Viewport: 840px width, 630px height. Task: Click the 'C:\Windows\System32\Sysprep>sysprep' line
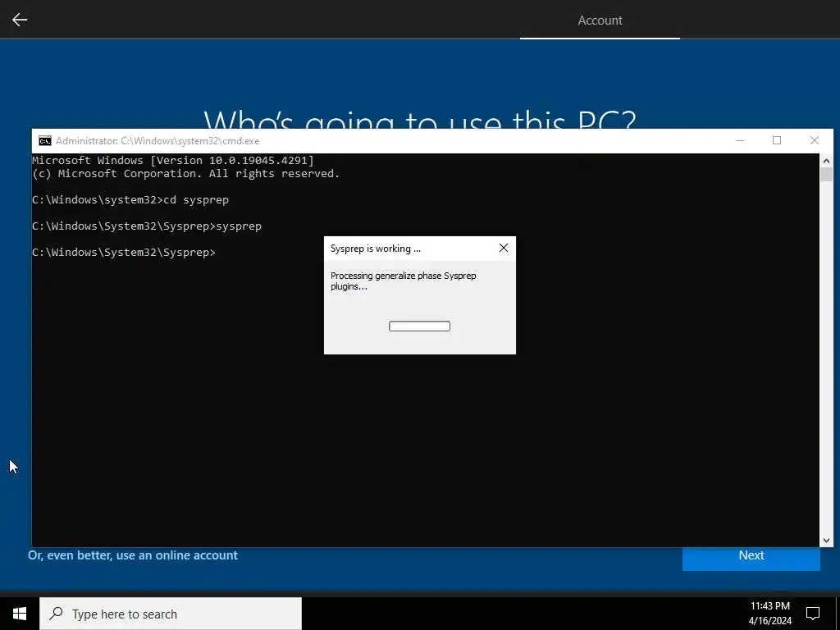pos(147,226)
